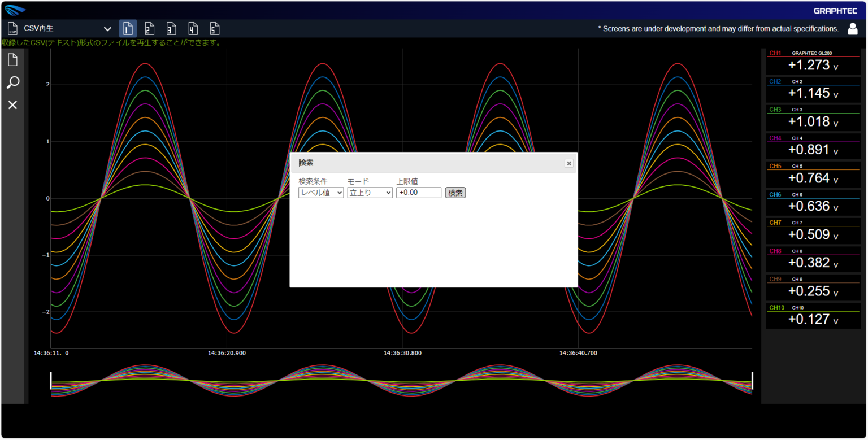
Task: Click the X close icon in sidebar
Action: click(12, 105)
